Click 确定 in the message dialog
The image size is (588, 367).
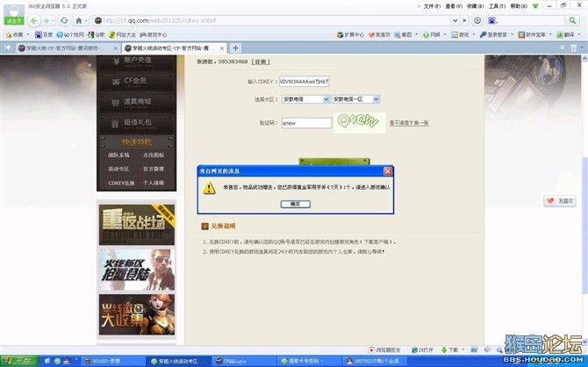coord(296,204)
